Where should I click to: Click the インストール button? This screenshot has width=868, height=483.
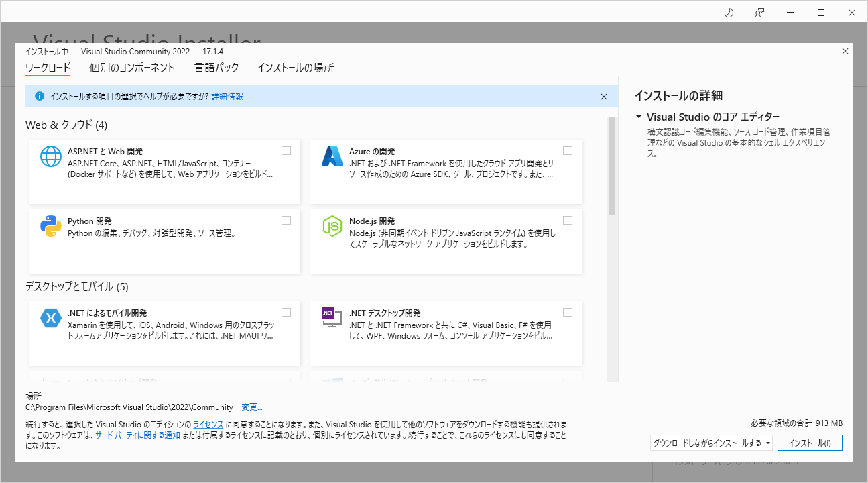coord(809,443)
